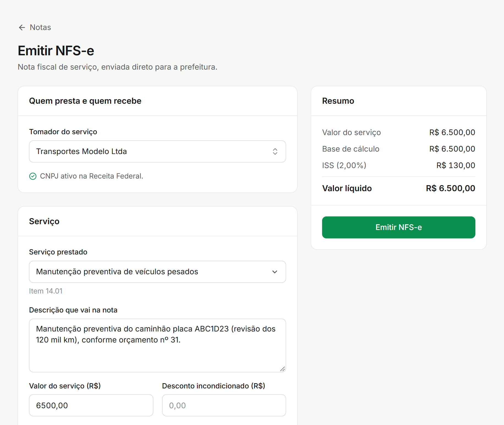This screenshot has height=425, width=504.
Task: Click the "Item 14.01" helper text
Action: (46, 291)
